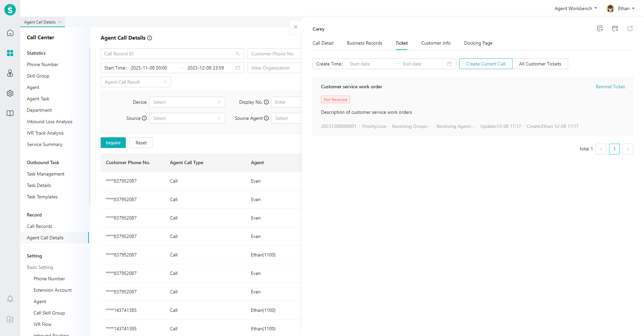Screen dimensions: 644x336
Task: Click the Create Time End date field
Action: tap(423, 64)
